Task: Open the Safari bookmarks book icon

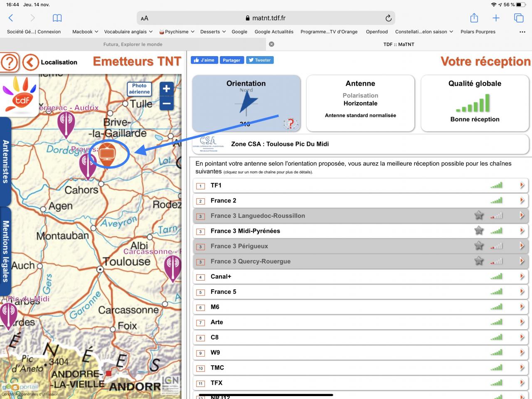Action: tap(57, 18)
